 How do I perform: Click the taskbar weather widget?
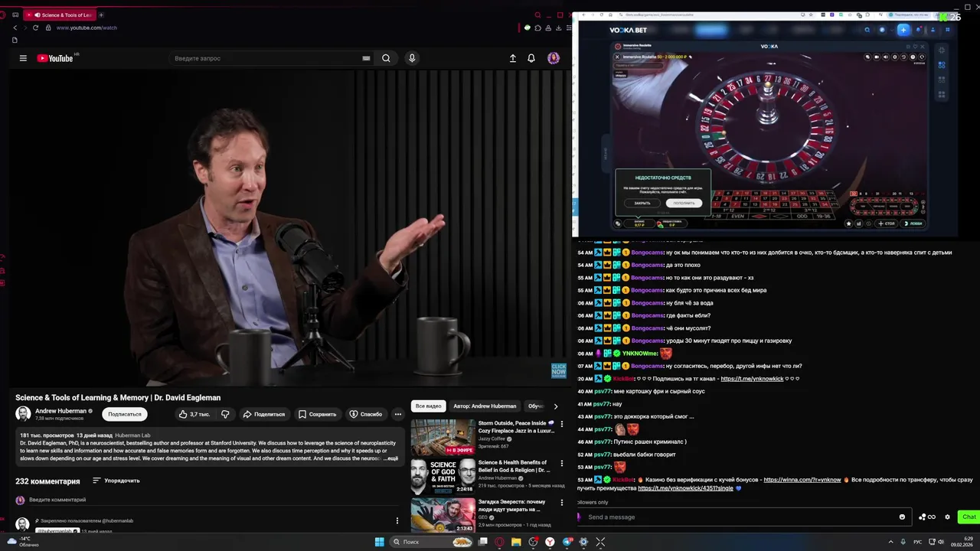click(23, 542)
